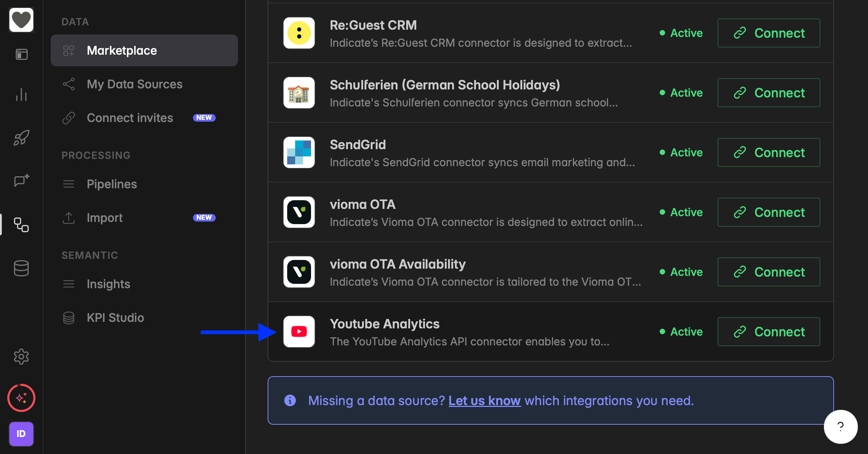Connect the Re:Guest CRM data source

(769, 33)
